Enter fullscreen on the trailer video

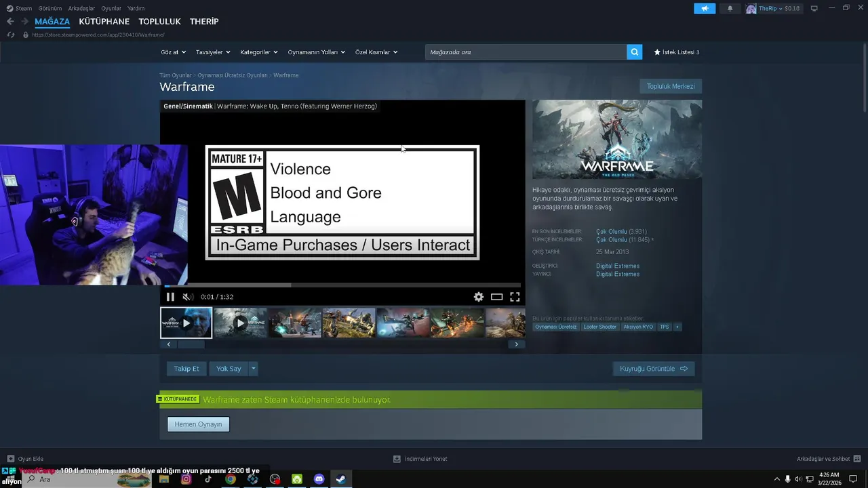coord(515,297)
